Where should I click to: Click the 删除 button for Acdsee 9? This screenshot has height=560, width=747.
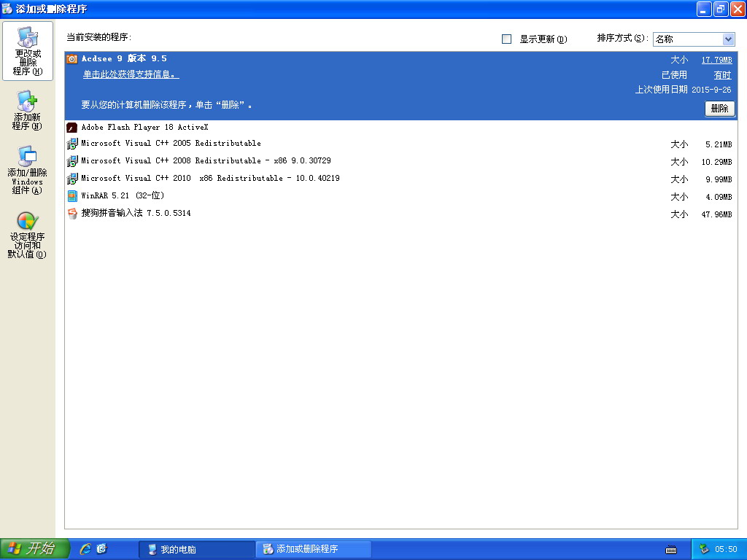click(719, 109)
